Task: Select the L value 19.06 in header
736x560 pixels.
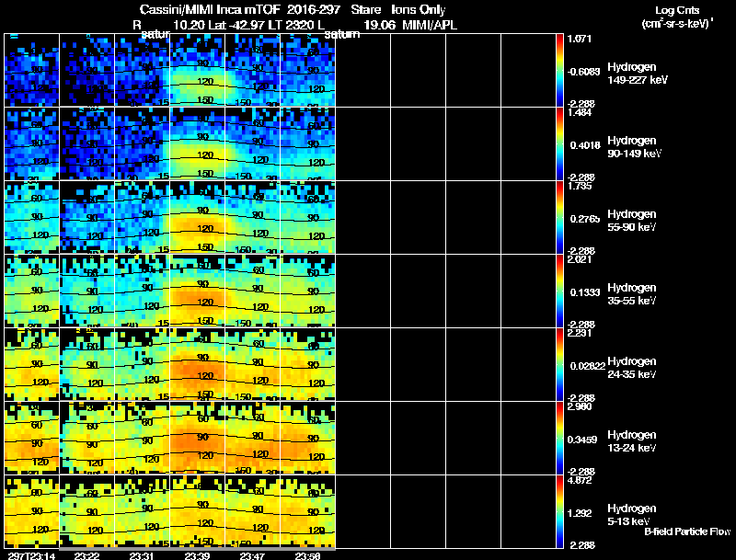Action: 379,25
